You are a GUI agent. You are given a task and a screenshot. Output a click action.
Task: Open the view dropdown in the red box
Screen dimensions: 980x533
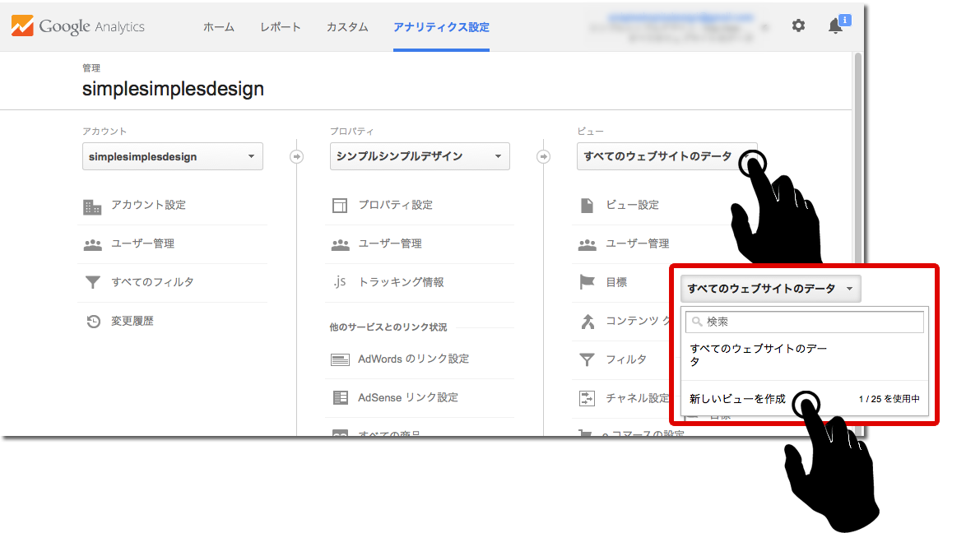point(770,289)
